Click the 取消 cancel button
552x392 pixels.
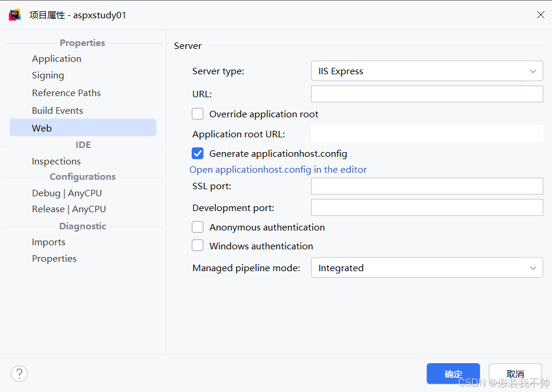tap(515, 374)
